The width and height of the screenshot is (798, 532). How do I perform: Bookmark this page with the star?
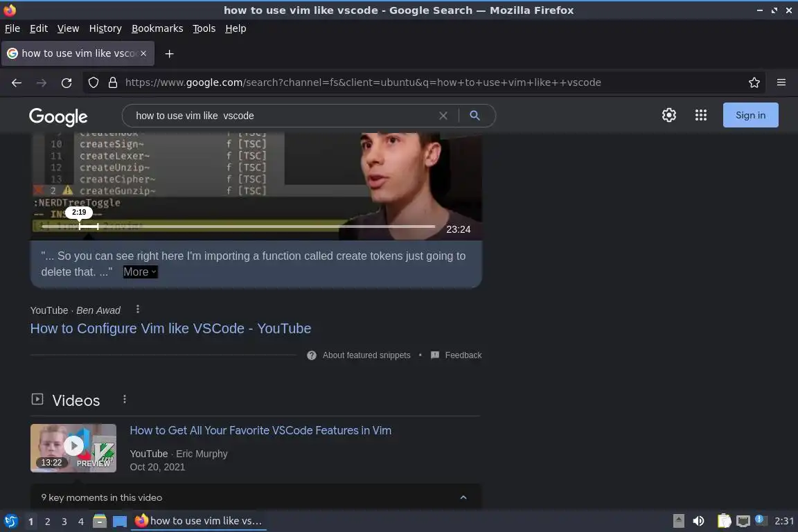coord(754,82)
